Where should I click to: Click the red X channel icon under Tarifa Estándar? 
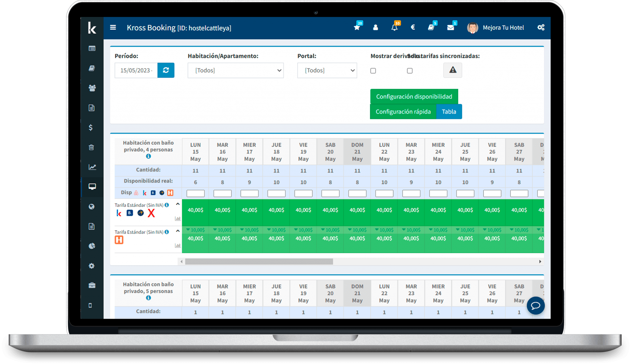point(151,213)
